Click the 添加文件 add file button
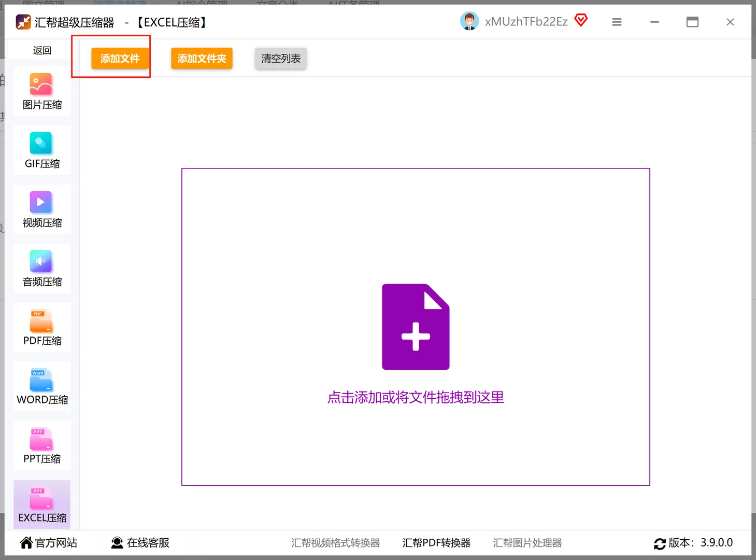756x560 pixels. (119, 59)
